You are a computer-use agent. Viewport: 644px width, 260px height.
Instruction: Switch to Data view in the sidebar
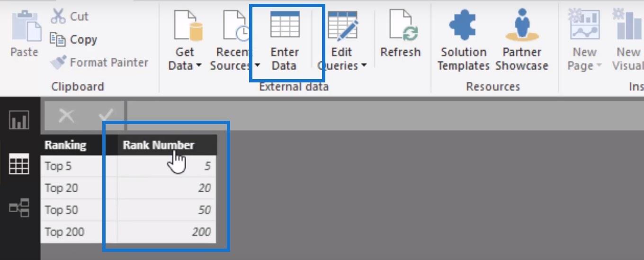[19, 163]
